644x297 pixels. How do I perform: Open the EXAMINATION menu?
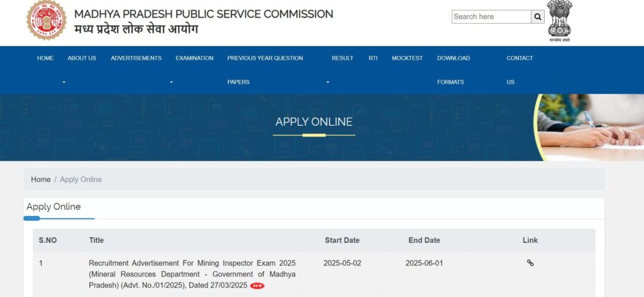[194, 59]
